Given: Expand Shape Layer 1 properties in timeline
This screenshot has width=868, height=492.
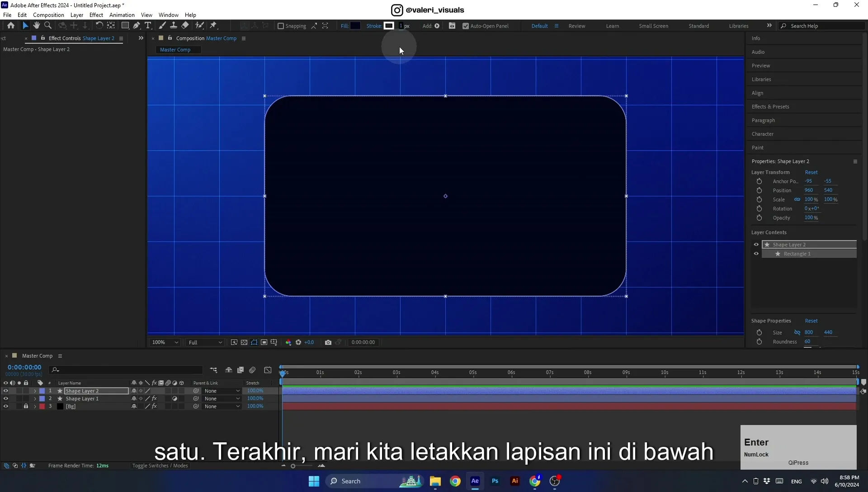Looking at the screenshot, I should (x=35, y=398).
